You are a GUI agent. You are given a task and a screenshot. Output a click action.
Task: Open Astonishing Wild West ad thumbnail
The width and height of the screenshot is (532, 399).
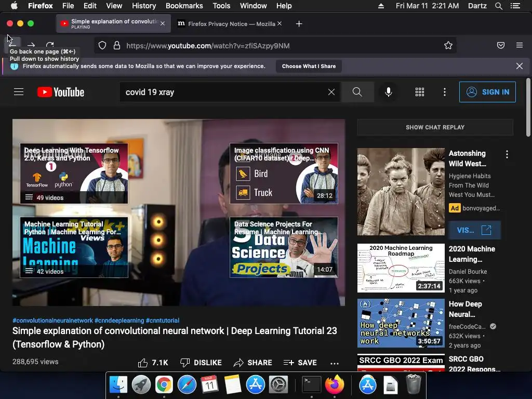pyautogui.click(x=401, y=192)
